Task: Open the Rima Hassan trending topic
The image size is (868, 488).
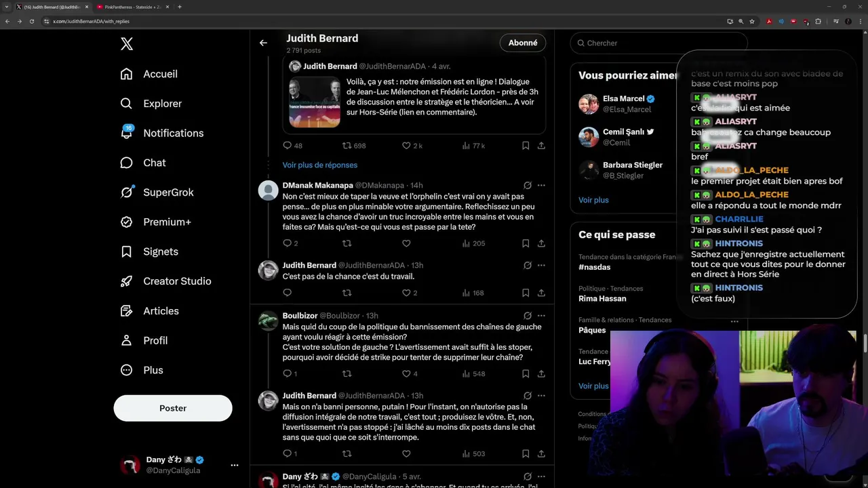Action: [602, 299]
